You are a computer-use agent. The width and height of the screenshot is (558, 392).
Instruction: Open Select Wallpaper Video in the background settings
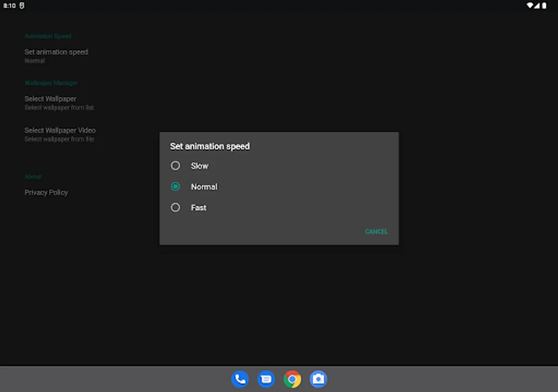pos(60,134)
